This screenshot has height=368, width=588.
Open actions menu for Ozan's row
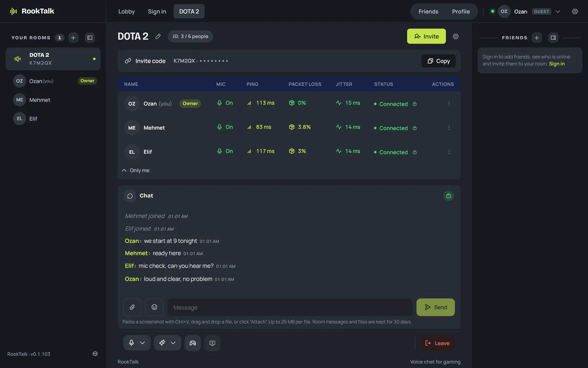[x=449, y=103]
